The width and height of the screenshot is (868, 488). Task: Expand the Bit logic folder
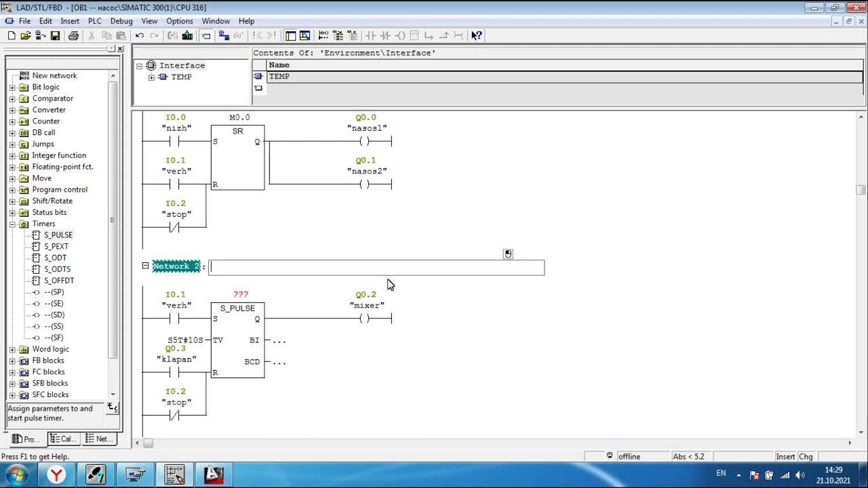[12, 87]
